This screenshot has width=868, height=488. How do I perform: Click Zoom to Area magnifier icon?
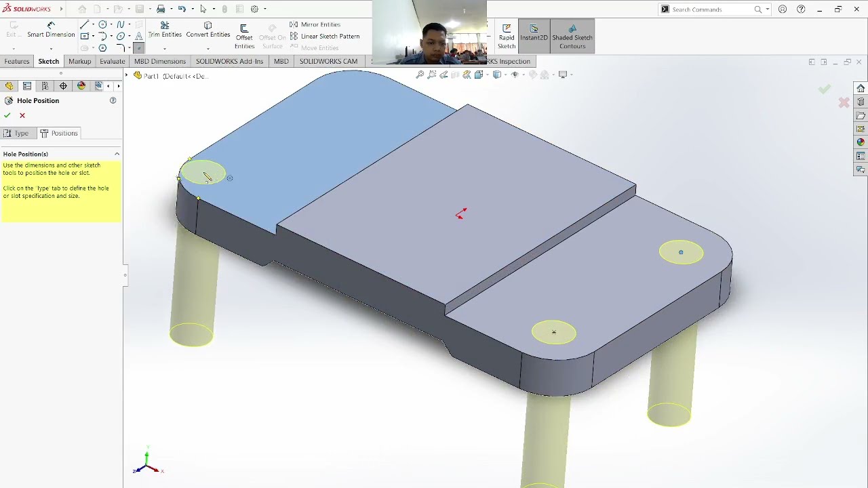coord(432,75)
